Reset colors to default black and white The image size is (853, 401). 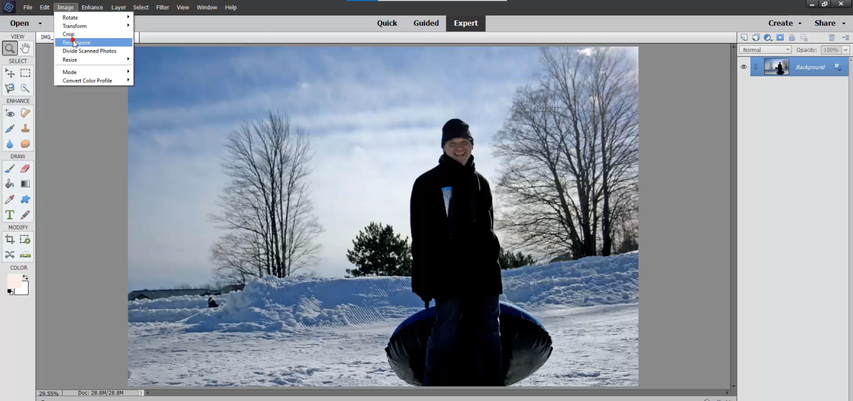coord(10,292)
